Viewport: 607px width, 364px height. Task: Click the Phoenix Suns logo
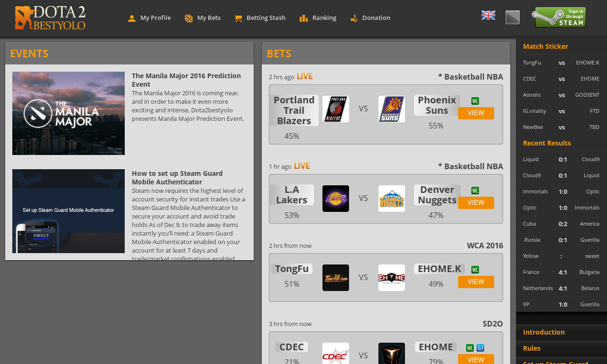pos(392,109)
